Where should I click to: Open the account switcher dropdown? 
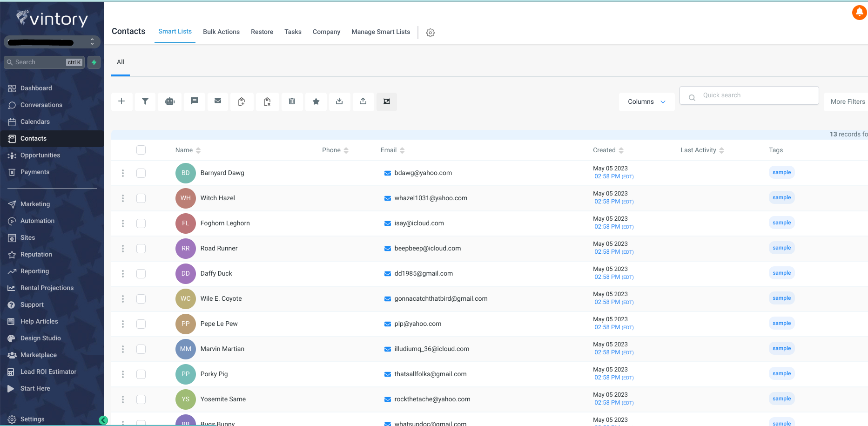pos(52,42)
